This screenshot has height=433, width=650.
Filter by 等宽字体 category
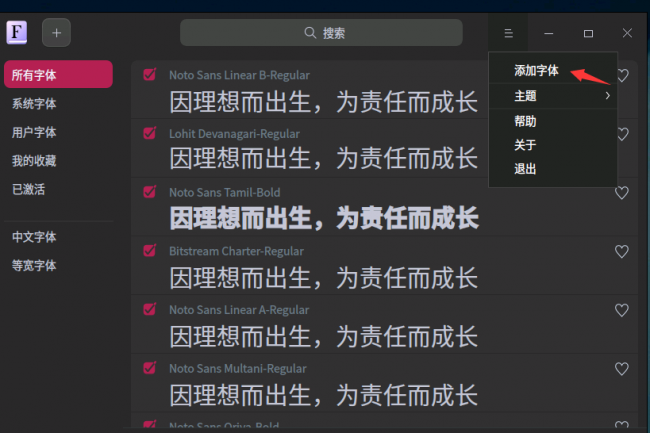click(34, 266)
